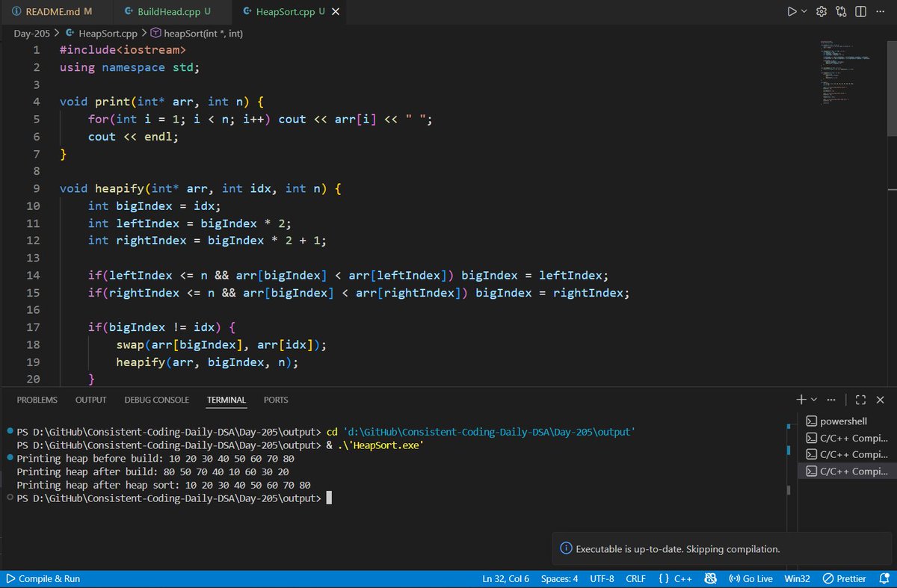This screenshot has width=897, height=588.
Task: Click the 'Printing heap after build' terminal output line
Action: [152, 471]
